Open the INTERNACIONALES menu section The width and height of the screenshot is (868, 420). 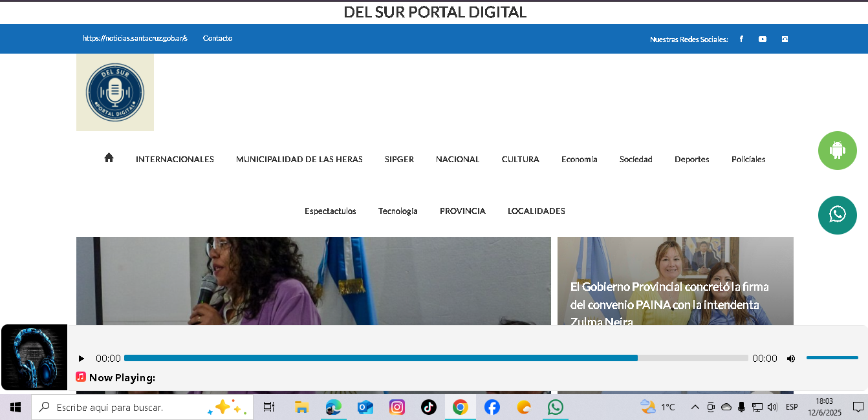point(175,159)
